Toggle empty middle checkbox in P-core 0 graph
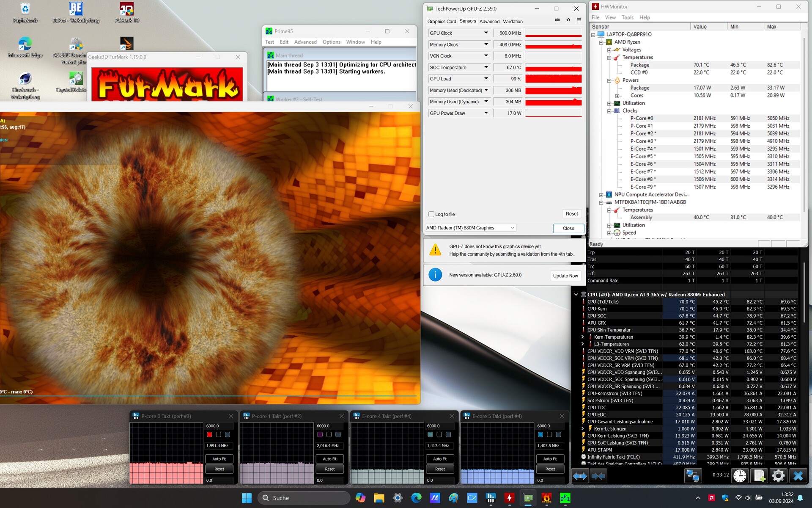The image size is (812, 508). coord(218,434)
